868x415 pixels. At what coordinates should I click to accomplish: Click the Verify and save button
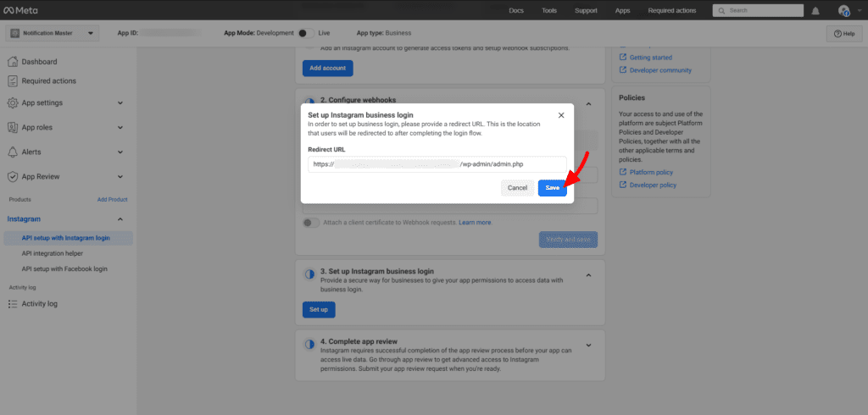tap(568, 240)
